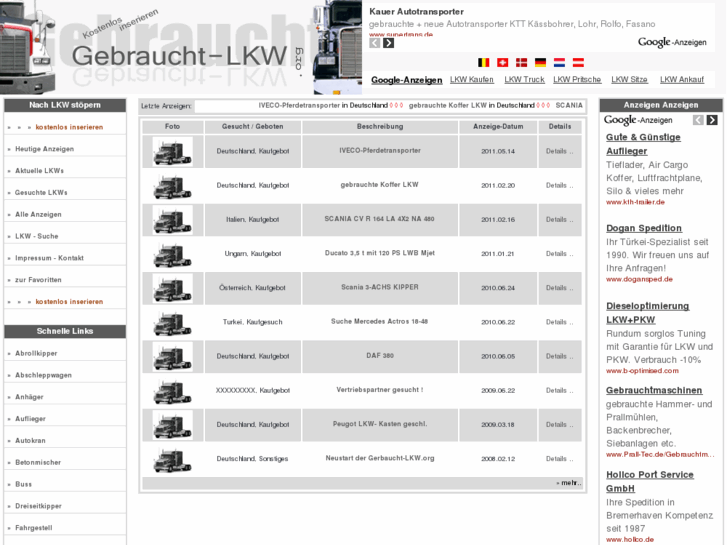
Task: Open Impressum - Kontakt in the sidebar
Action: 49,258
